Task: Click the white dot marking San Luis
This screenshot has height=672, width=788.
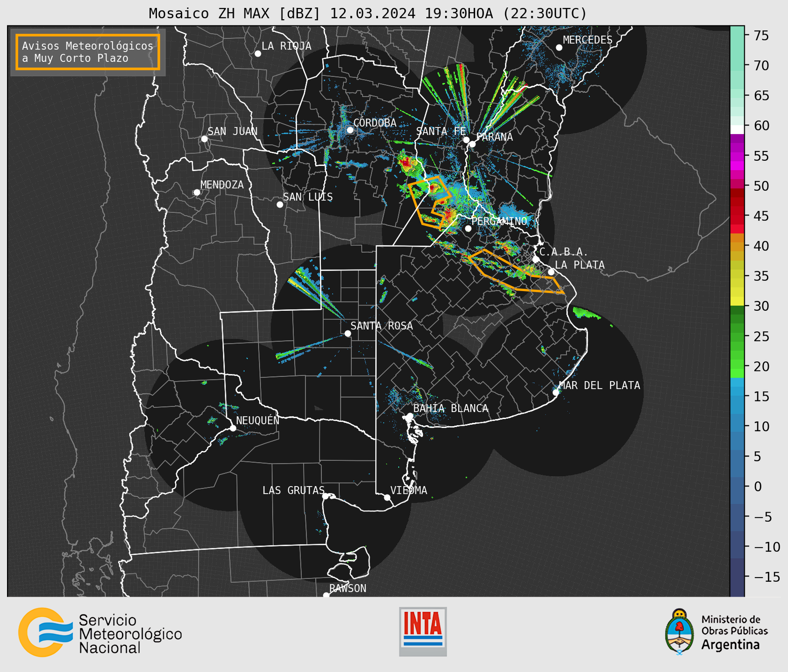Action: click(x=280, y=204)
